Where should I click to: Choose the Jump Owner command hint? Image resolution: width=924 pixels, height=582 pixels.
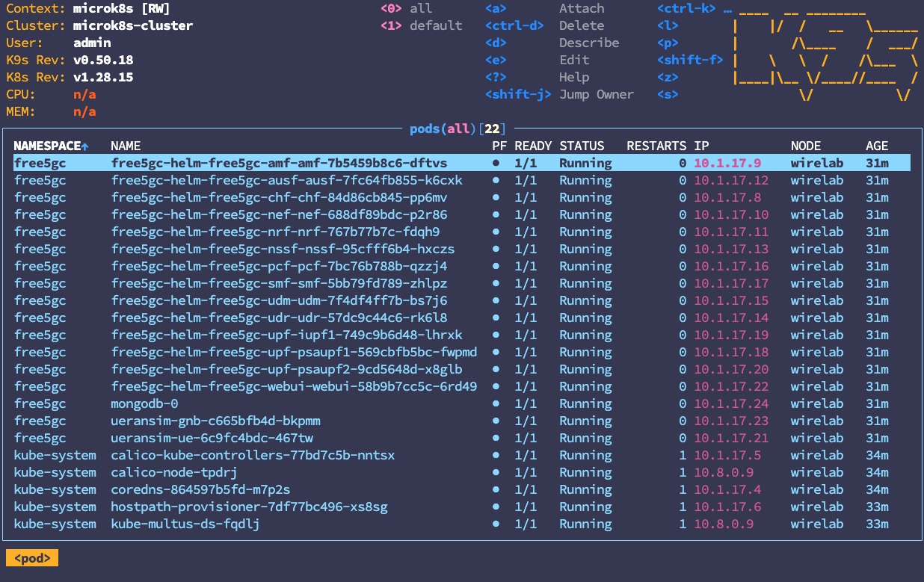597,94
